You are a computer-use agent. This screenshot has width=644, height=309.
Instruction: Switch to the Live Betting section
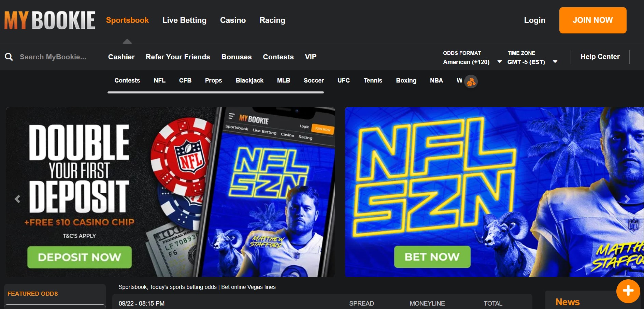coord(184,20)
